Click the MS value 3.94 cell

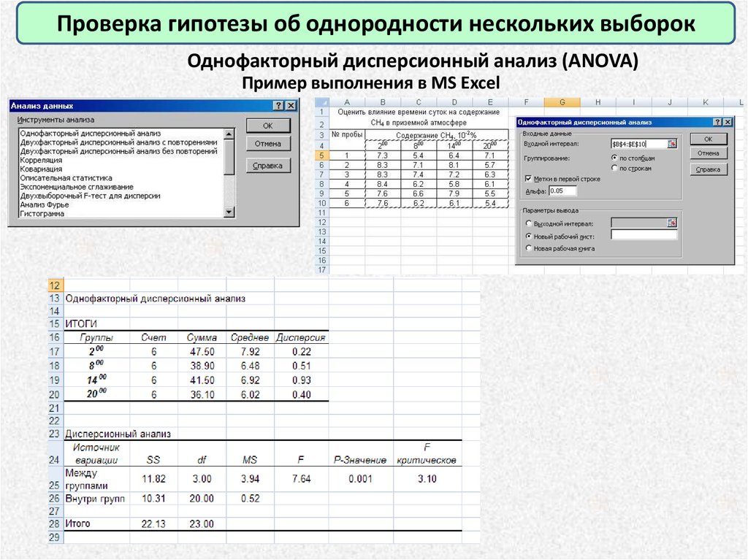(x=250, y=478)
